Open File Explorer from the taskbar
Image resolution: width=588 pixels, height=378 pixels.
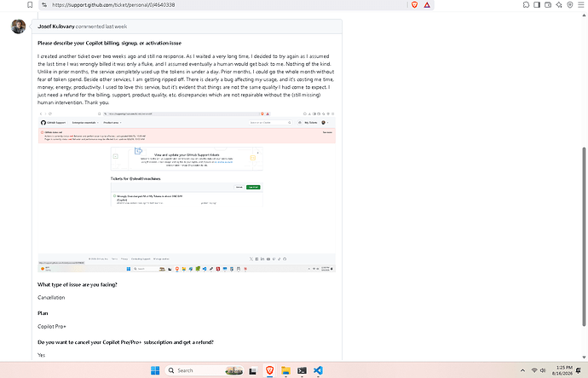click(285, 370)
